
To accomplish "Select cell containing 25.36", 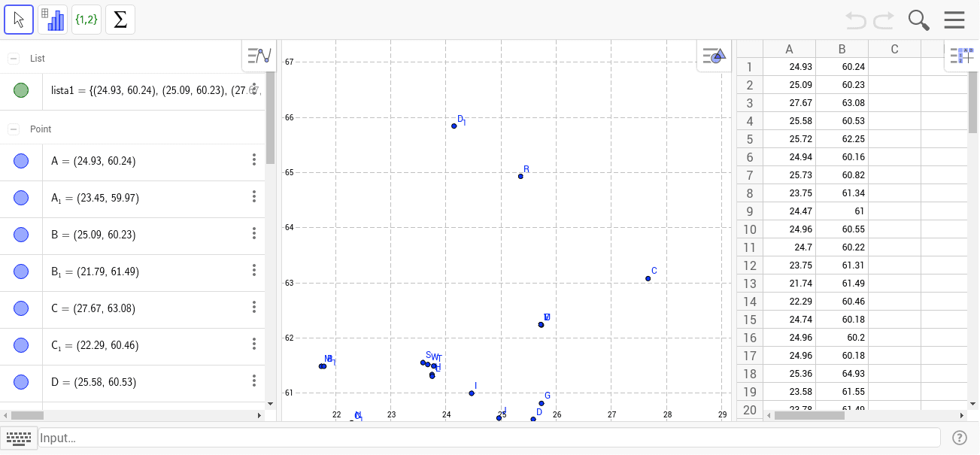I will click(x=789, y=374).
